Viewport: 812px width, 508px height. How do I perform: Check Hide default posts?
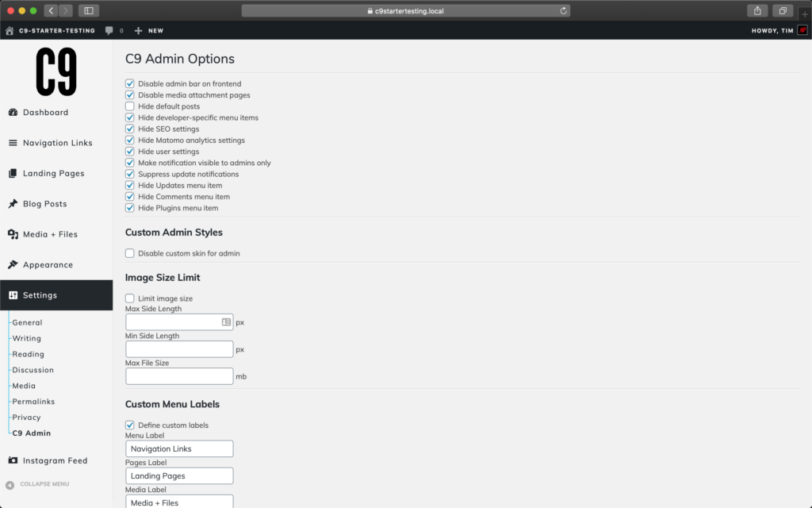(x=129, y=106)
